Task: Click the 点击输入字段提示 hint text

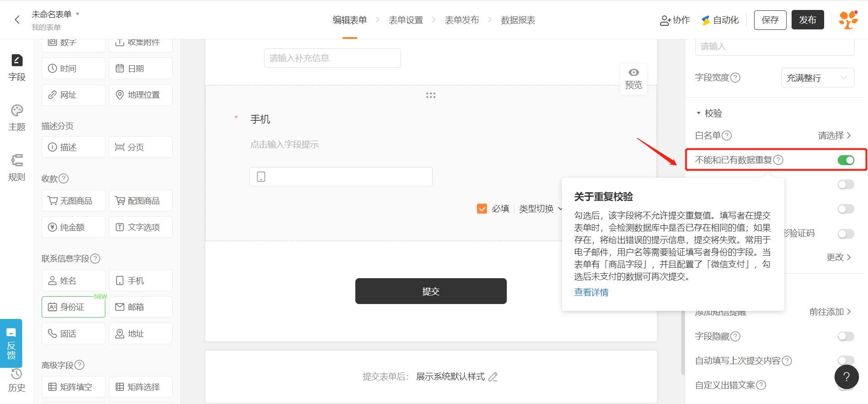Action: (284, 144)
